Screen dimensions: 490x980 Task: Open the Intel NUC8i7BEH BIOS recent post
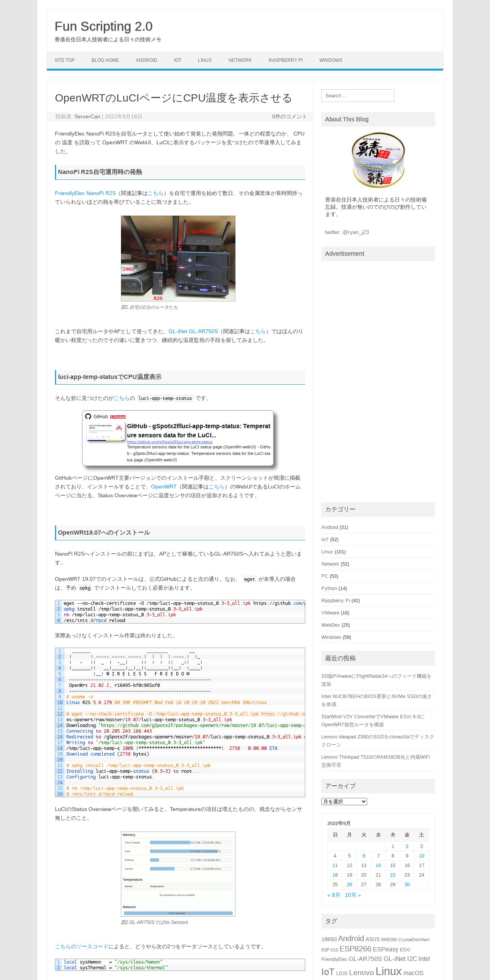tap(376, 701)
